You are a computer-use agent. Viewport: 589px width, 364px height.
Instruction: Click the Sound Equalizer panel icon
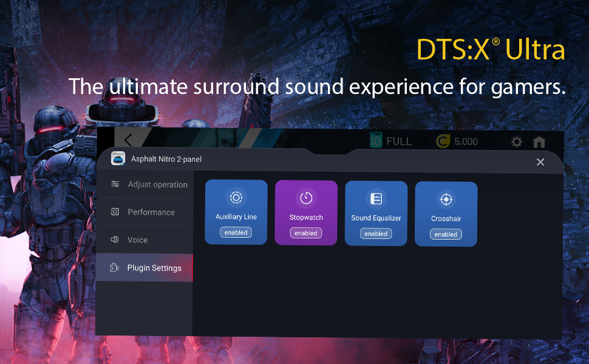(x=376, y=199)
